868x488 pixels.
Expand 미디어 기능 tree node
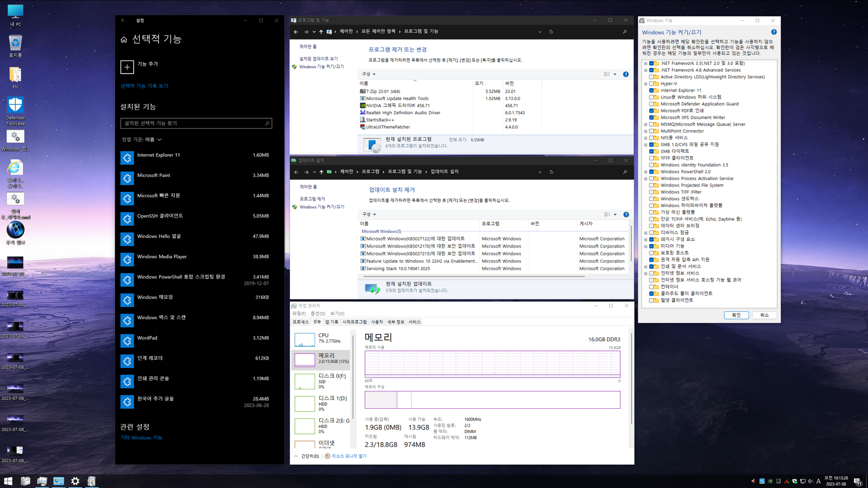pos(646,246)
